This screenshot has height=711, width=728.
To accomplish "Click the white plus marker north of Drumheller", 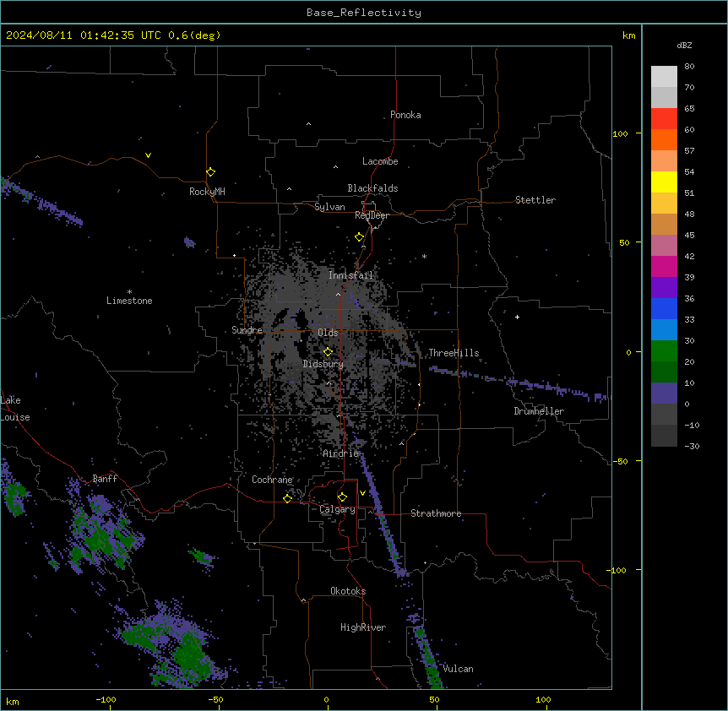I will point(517,317).
